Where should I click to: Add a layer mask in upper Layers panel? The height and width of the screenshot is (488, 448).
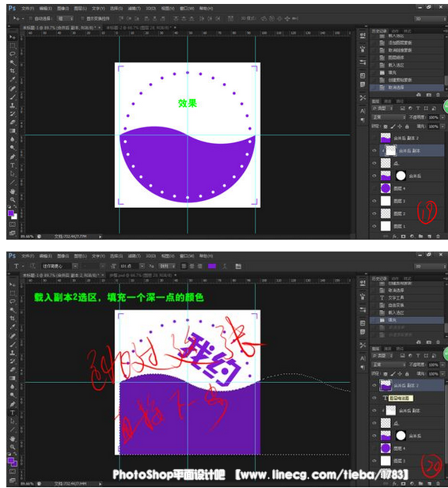pos(403,236)
